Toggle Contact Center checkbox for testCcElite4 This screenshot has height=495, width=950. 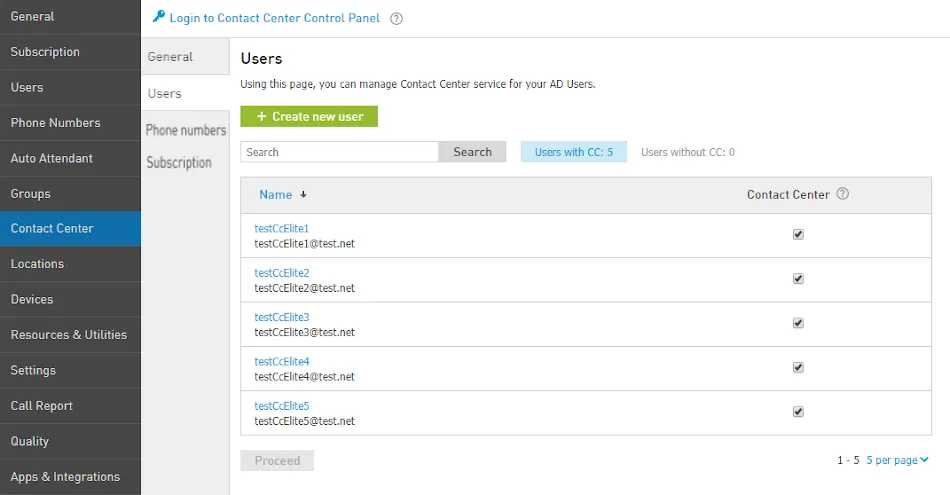pos(798,367)
